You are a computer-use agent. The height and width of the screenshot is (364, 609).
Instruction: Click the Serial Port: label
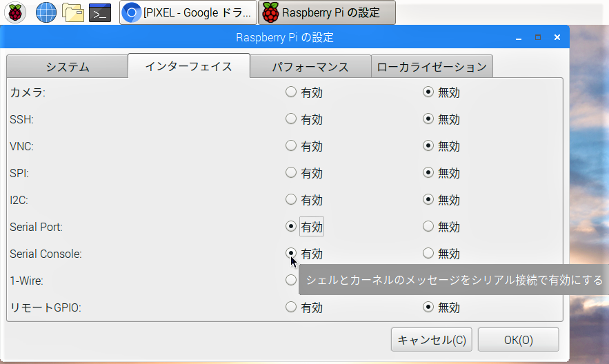coord(36,227)
